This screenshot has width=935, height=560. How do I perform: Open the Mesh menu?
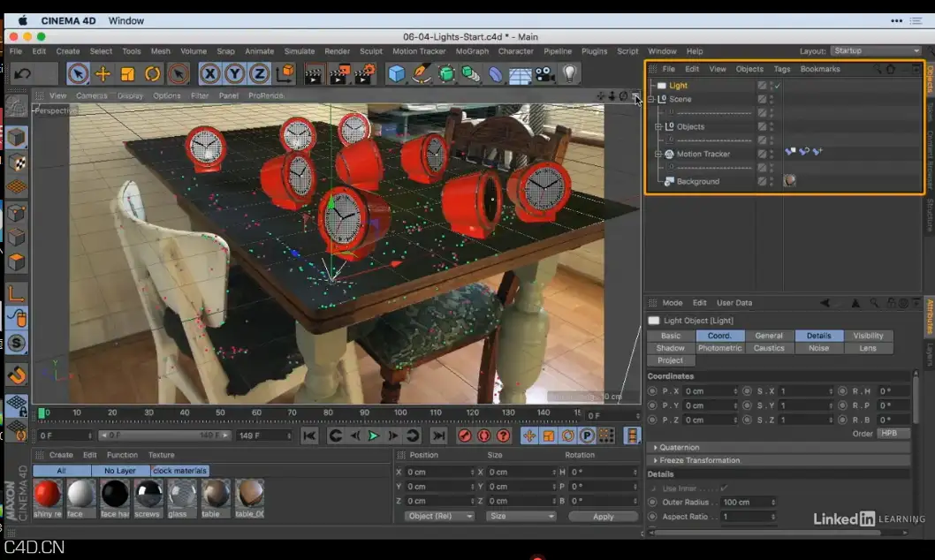tap(161, 51)
